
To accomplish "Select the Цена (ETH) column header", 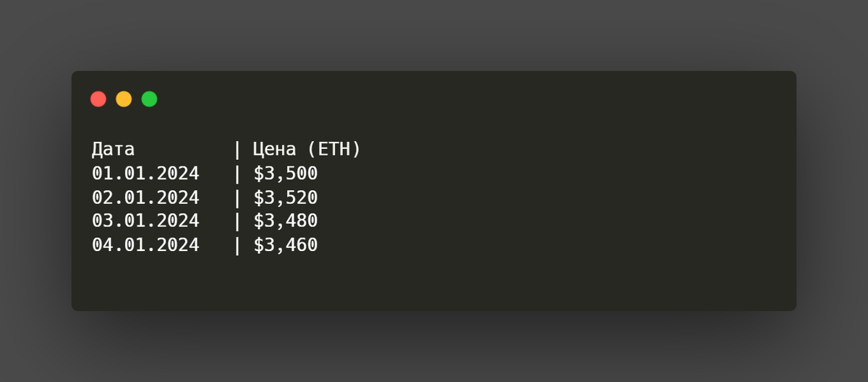I will pos(307,150).
